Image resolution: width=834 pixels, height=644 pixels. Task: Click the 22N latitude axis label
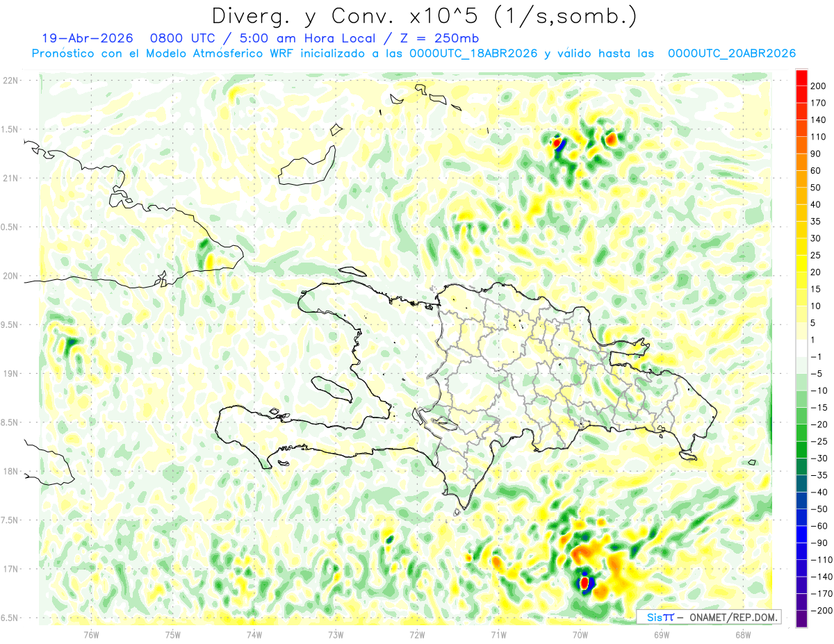pos(10,81)
